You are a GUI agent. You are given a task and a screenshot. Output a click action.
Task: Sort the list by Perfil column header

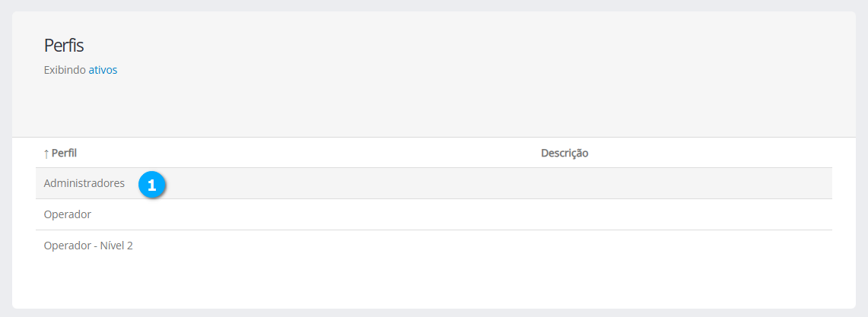pos(64,154)
